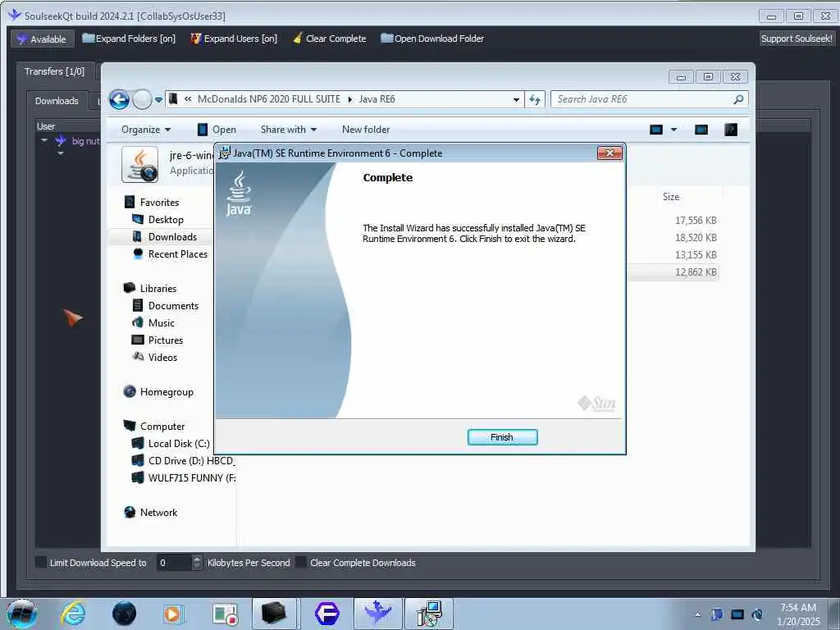
Task: Switch to SoulseekQt taskbar icon
Action: pos(377,614)
